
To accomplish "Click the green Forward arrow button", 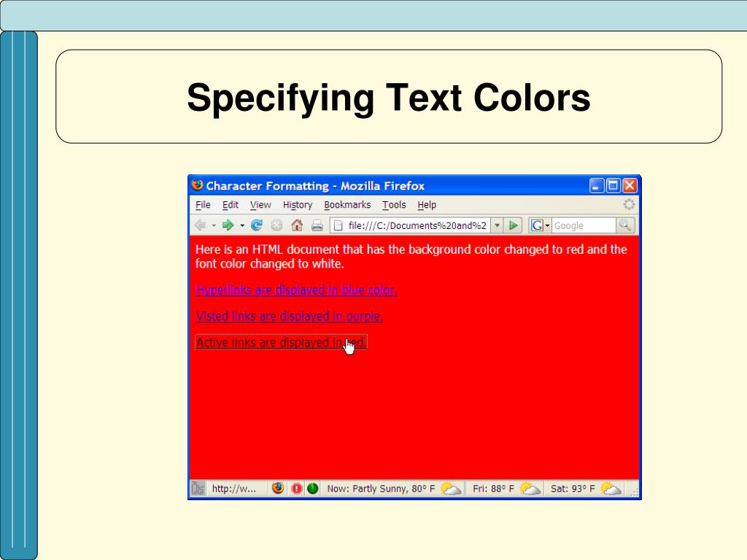I will coord(228,225).
